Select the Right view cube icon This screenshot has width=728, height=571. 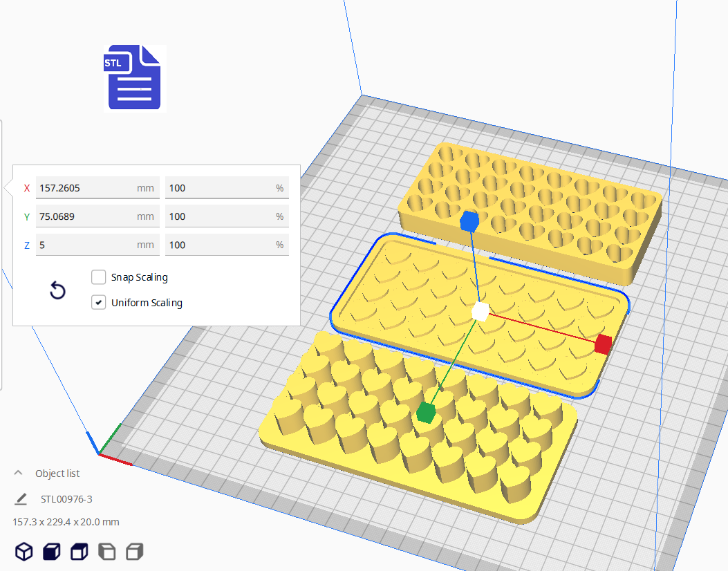[135, 552]
